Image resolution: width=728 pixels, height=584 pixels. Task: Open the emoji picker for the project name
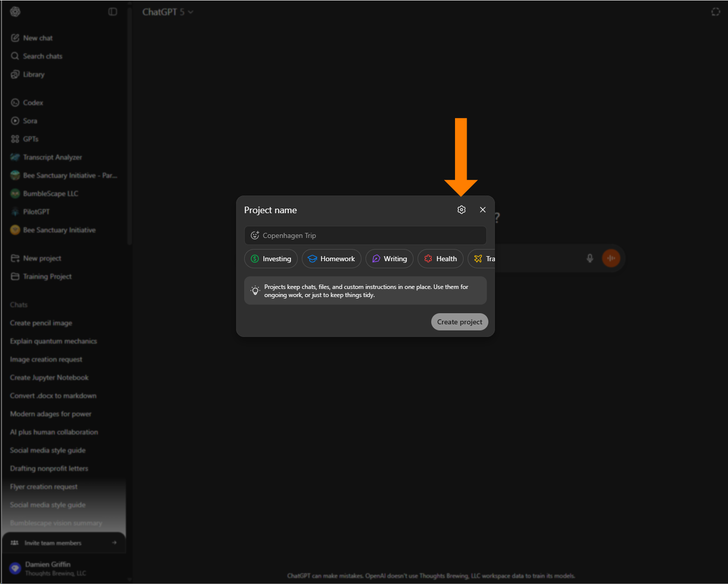pos(255,235)
